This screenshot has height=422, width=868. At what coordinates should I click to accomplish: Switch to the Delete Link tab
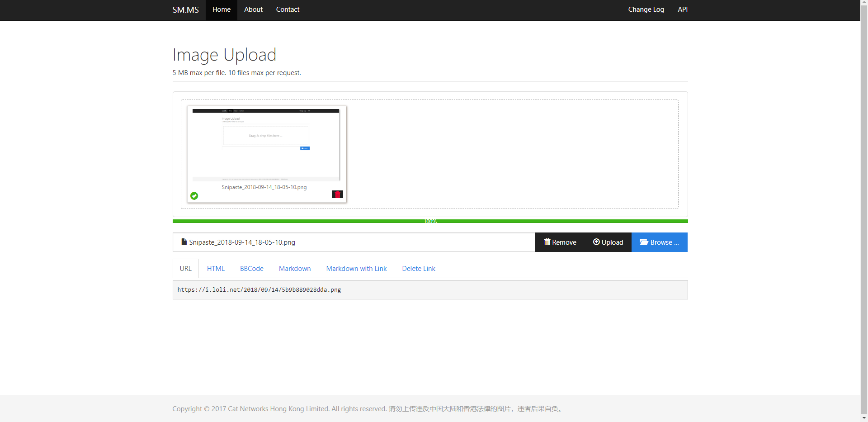[419, 269]
